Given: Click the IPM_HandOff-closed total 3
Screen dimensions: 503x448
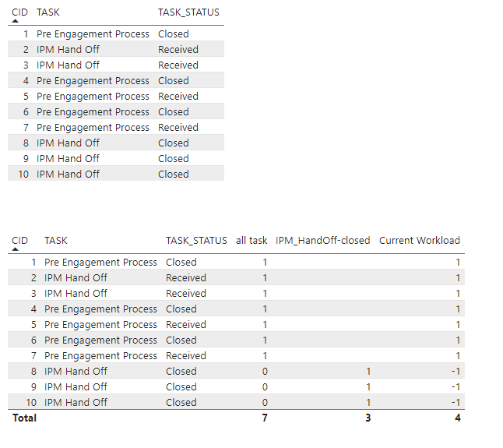Looking at the screenshot, I should tap(368, 418).
